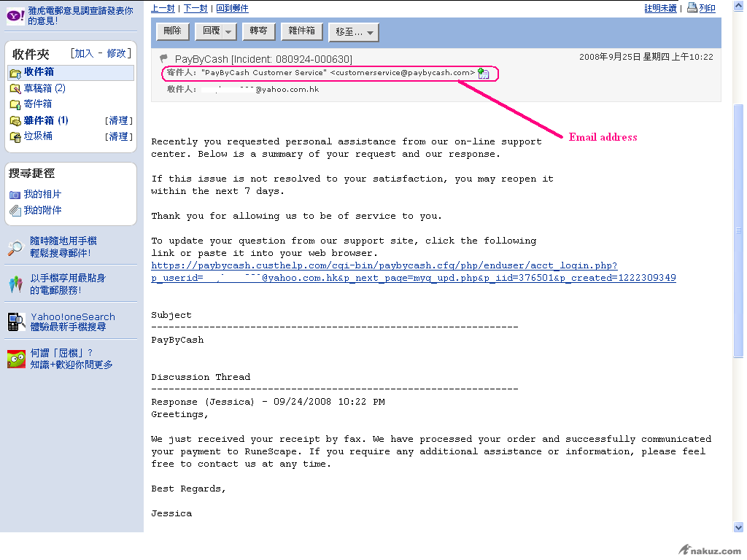747x560 pixels.
Task: Click the Yahoo!oneSearch promo link
Action: click(x=72, y=322)
